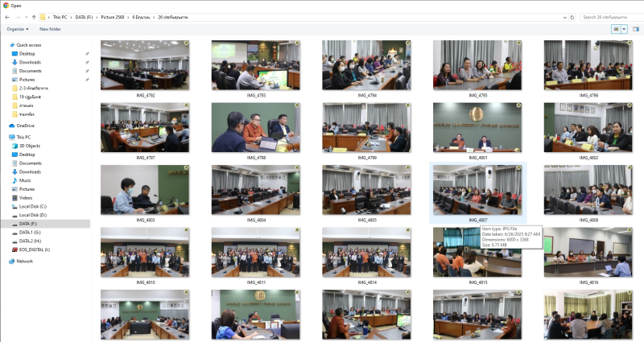Unpin Desktop from Quick access
The width and height of the screenshot is (644, 342).
(x=87, y=53)
